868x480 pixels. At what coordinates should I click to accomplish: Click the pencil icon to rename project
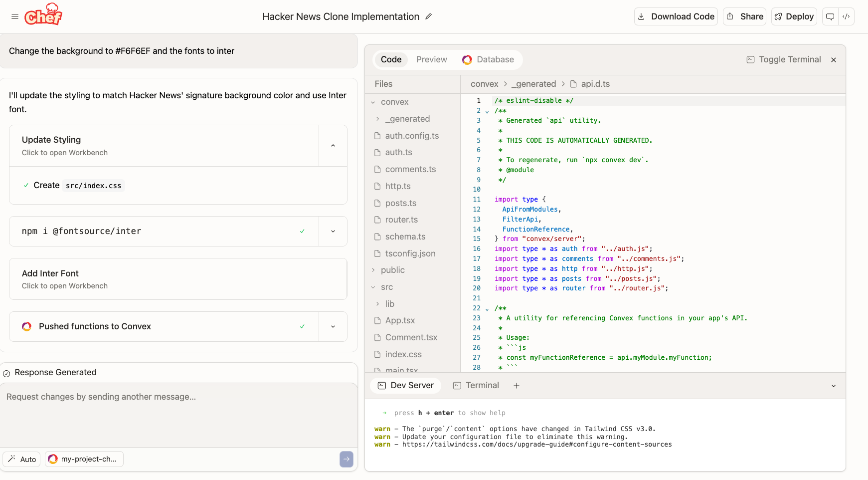(x=428, y=16)
